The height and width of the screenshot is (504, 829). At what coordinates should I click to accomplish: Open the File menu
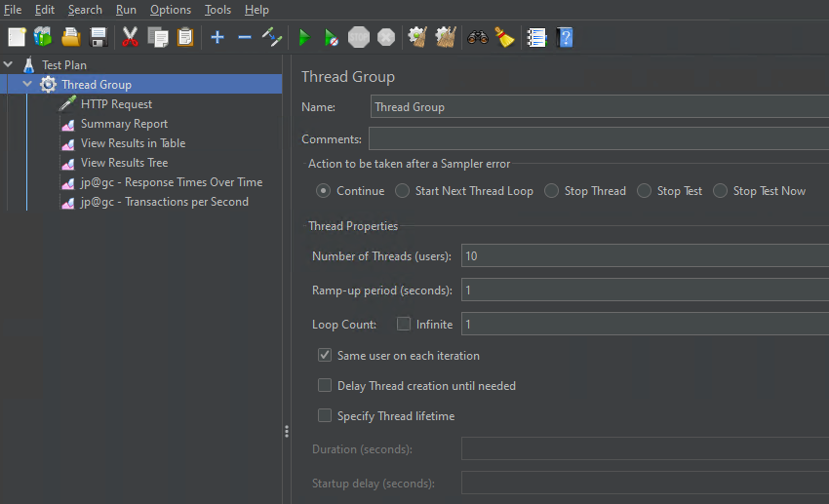coord(13,10)
